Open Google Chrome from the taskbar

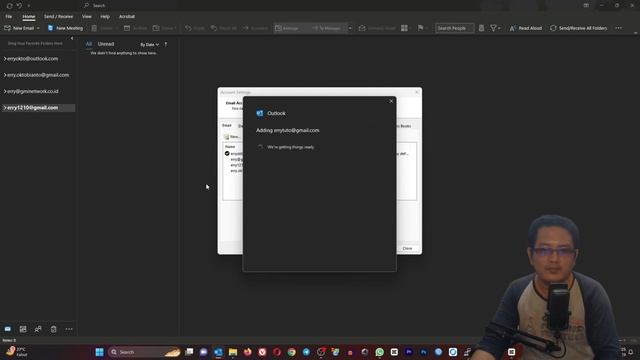point(291,352)
